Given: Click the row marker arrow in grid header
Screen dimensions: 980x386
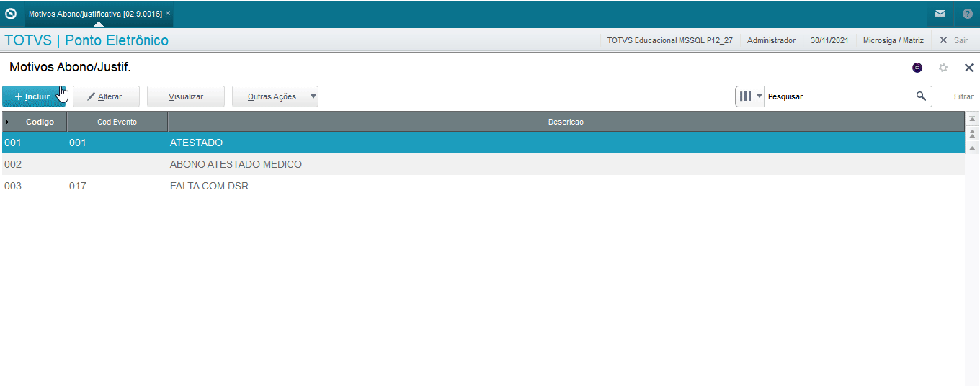Looking at the screenshot, I should point(7,122).
